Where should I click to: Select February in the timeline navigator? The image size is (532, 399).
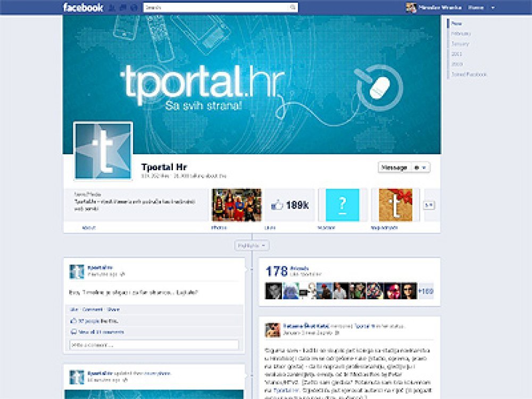click(x=461, y=34)
